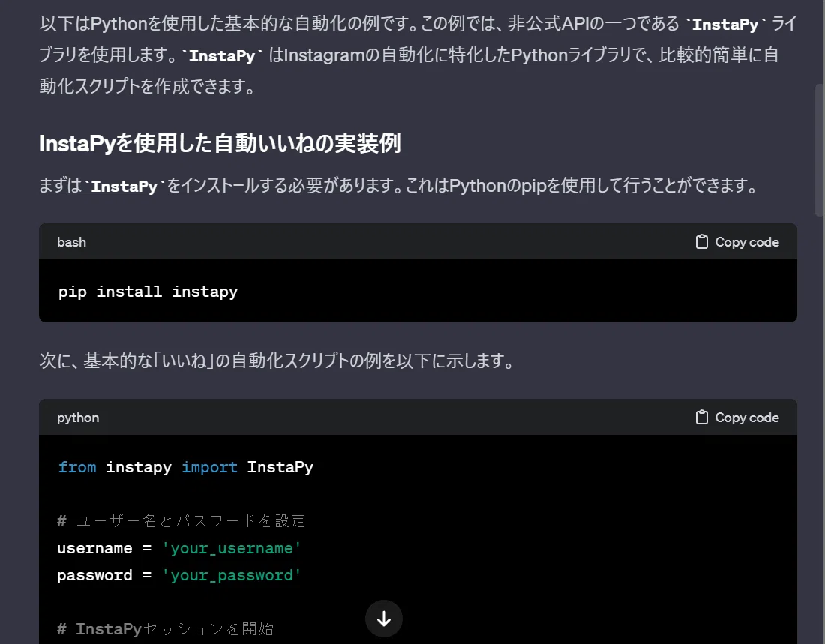Click the heading 'InstaPyを使用した自動いいねの実装例'
This screenshot has width=825, height=644.
click(220, 143)
